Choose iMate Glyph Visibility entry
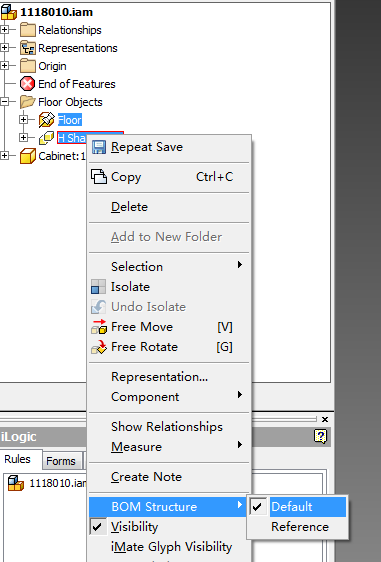This screenshot has width=381, height=562. pyautogui.click(x=169, y=547)
